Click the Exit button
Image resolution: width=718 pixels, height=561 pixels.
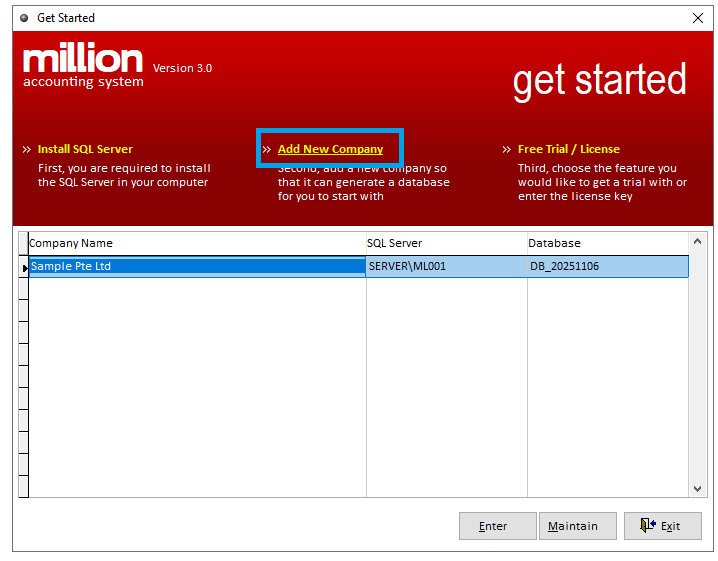pyautogui.click(x=663, y=526)
